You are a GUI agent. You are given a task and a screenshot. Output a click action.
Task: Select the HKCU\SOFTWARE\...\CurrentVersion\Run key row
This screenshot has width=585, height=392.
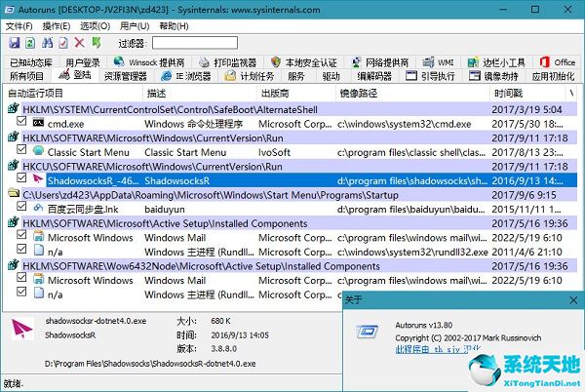coord(292,167)
